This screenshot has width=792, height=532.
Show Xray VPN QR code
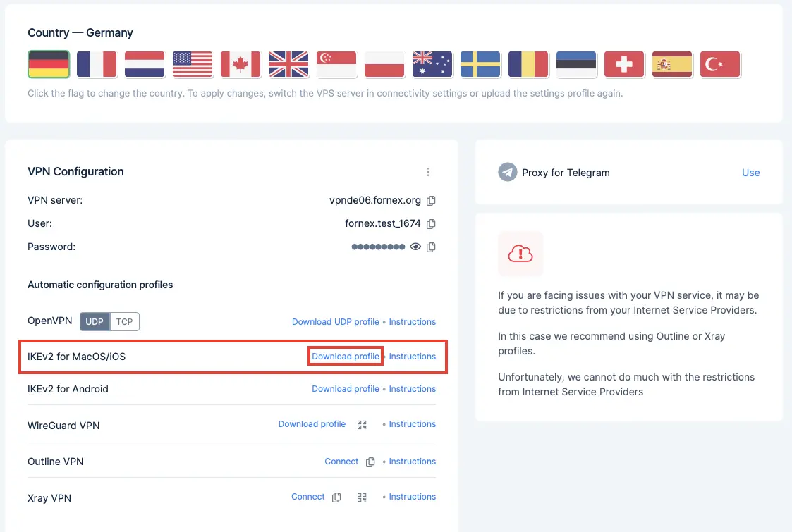[x=362, y=497]
